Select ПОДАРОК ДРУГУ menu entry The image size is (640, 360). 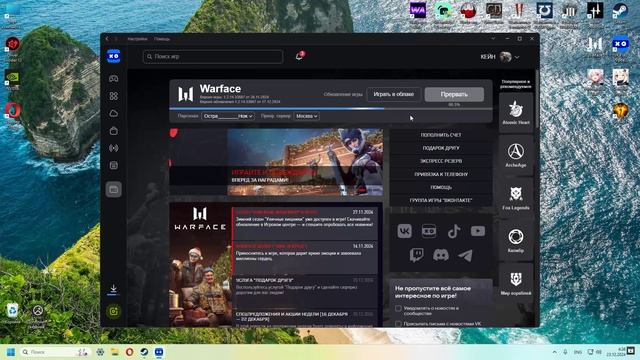[x=441, y=148]
